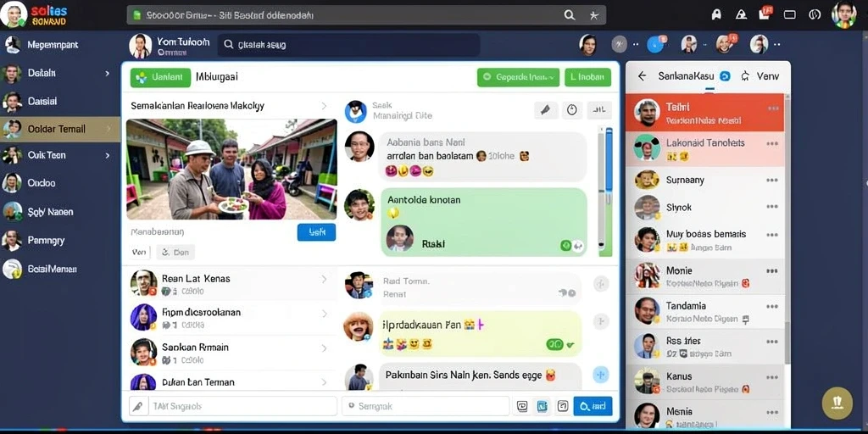Click the blue attachment icon in message bar

coord(542,406)
